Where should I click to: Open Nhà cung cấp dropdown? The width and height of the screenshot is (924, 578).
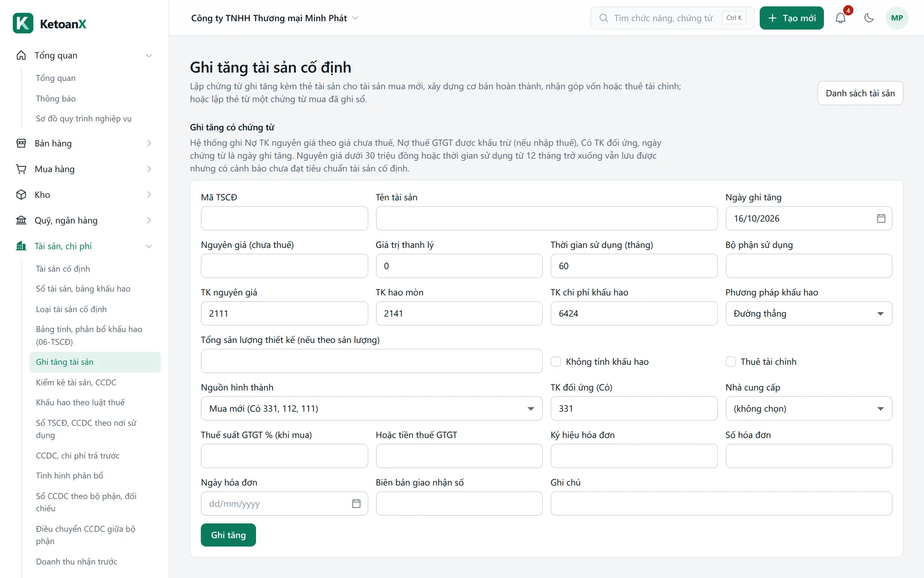[x=808, y=408]
